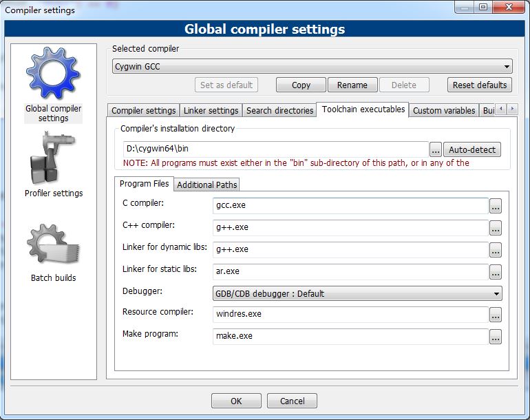Open the Selected compiler dropdown
This screenshot has height=420, width=530.
[312, 66]
